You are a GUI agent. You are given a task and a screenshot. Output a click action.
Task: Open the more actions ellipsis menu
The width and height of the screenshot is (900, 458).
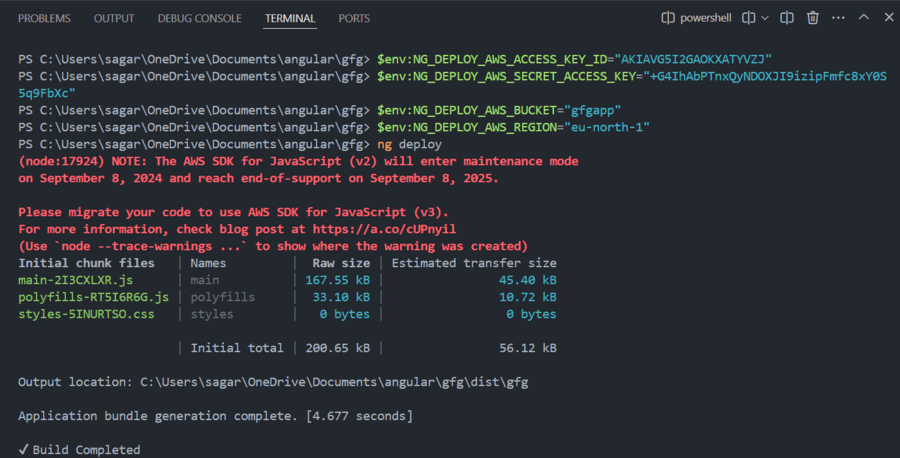(x=838, y=18)
